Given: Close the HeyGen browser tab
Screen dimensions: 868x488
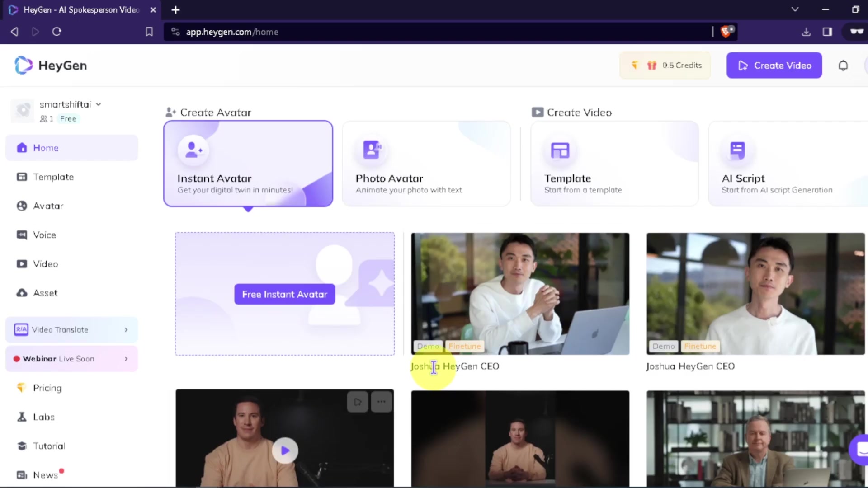Looking at the screenshot, I should tap(153, 9).
